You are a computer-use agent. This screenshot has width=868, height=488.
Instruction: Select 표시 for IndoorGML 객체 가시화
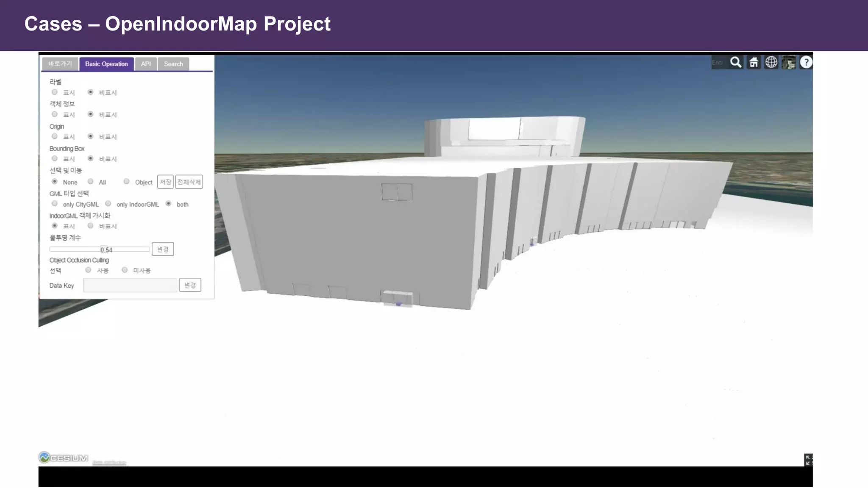[55, 225]
